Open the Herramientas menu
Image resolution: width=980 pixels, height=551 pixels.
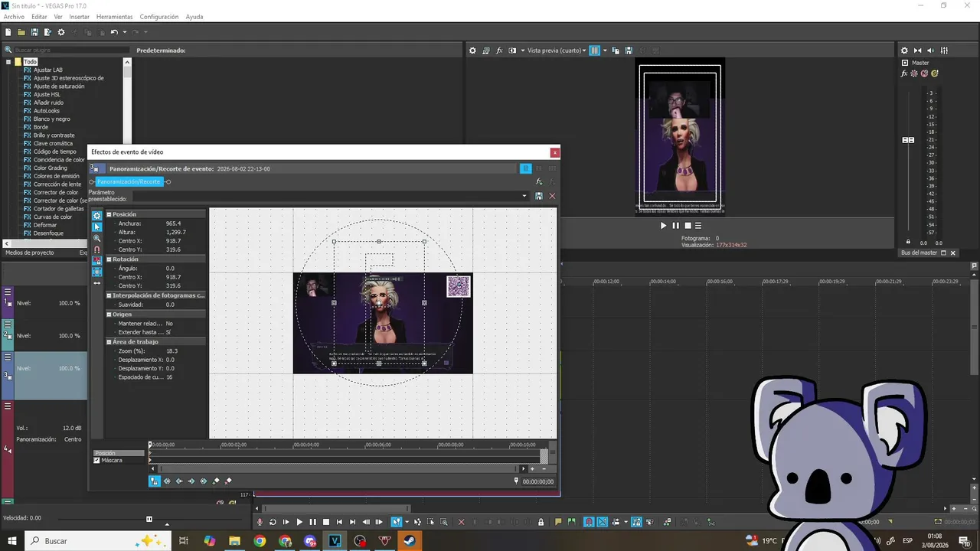114,17
